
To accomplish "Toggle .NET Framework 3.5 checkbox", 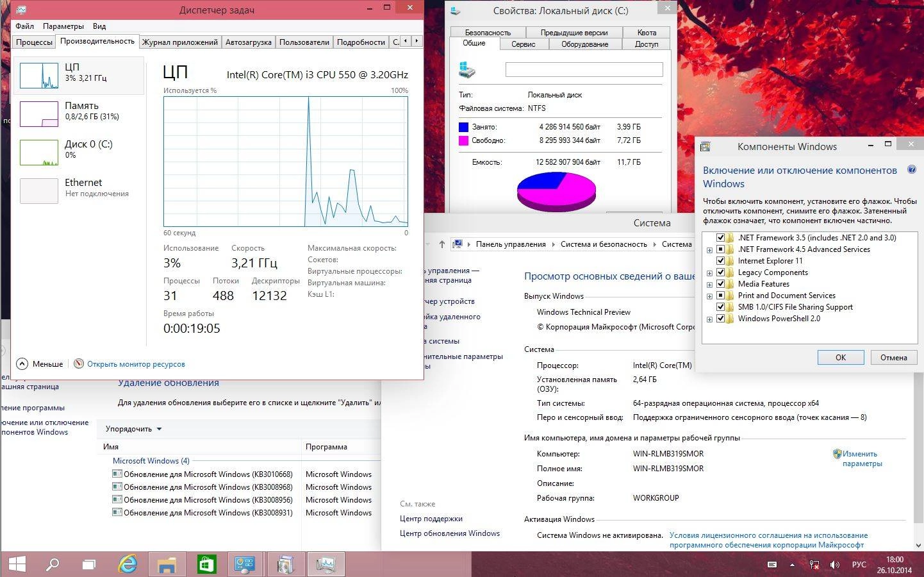I will [x=720, y=238].
